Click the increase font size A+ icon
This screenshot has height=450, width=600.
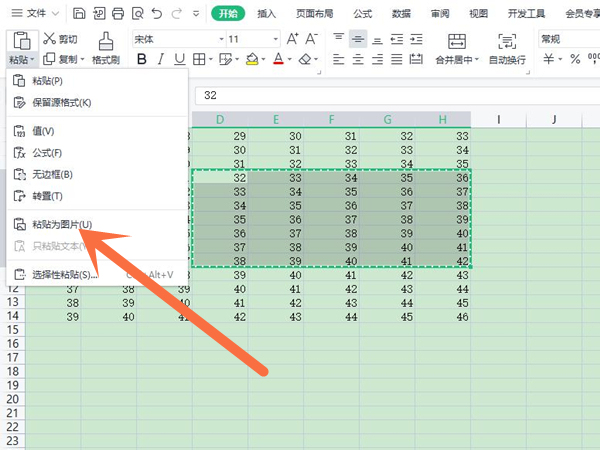pos(292,39)
